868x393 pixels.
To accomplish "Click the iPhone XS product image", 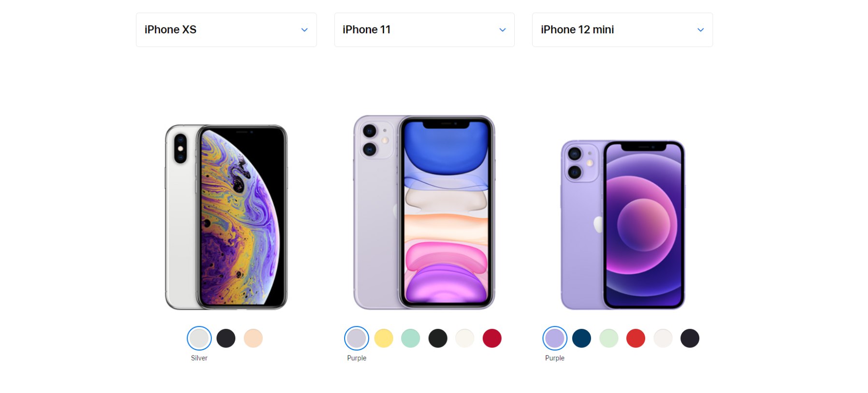I will point(226,217).
